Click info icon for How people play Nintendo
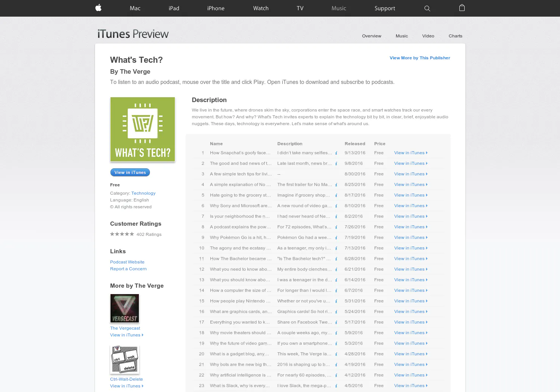560x392 pixels. click(336, 301)
